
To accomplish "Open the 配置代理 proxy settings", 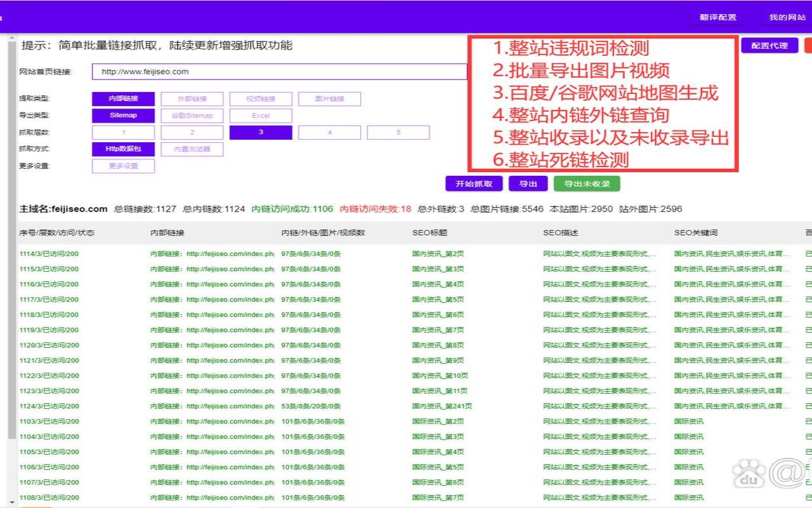I will (769, 45).
